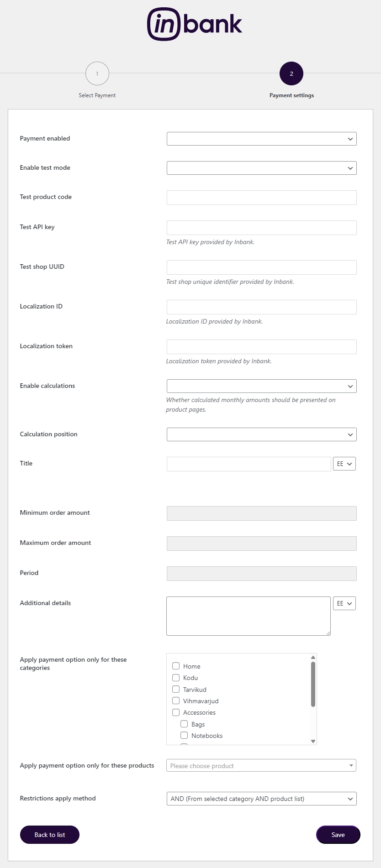Click the Back to list button
381x868 pixels.
[x=50, y=835]
